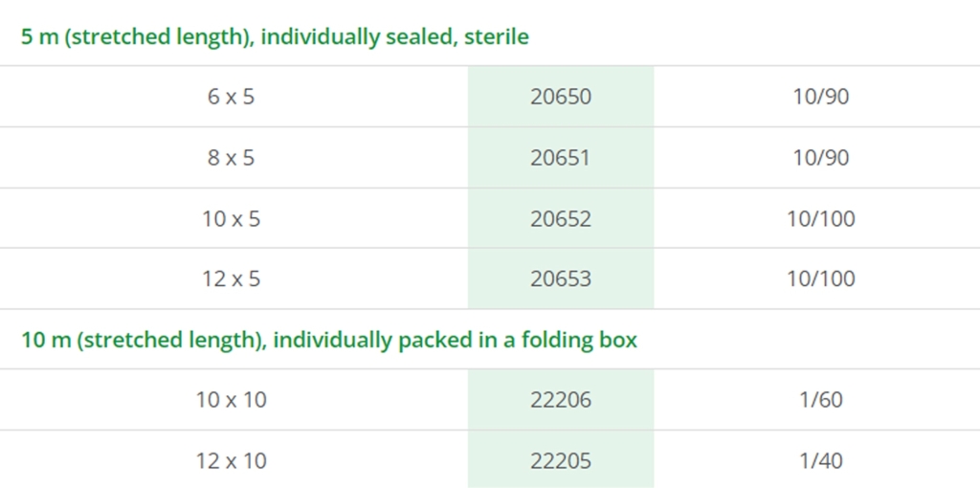
Task: Click the 10/90 cell in the 6 x 5 row
Action: pyautogui.click(x=820, y=97)
